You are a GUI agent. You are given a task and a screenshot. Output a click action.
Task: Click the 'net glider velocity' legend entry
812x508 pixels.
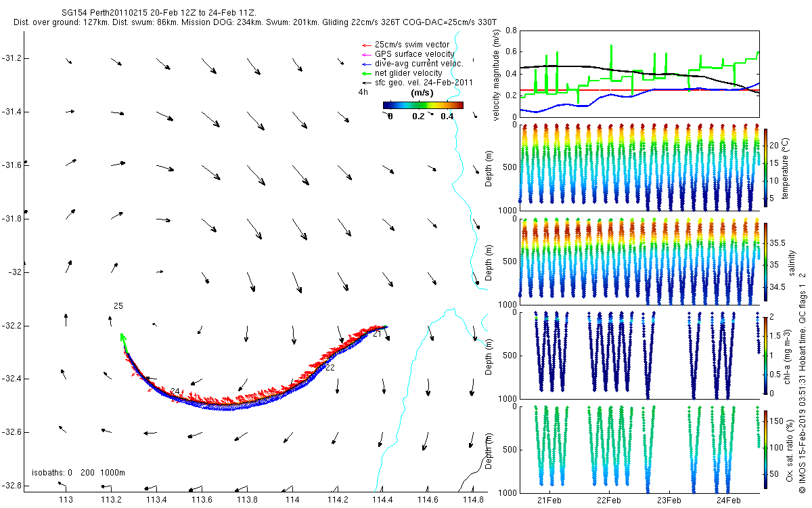[408, 73]
